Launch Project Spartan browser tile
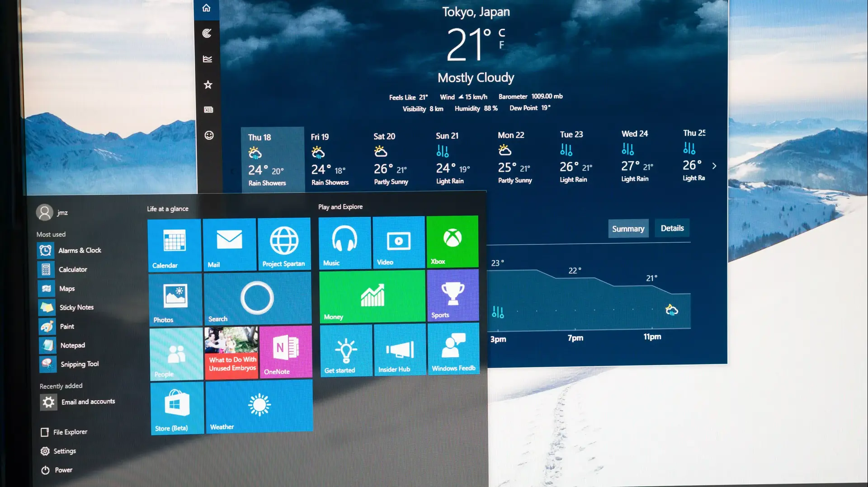The image size is (868, 487). pyautogui.click(x=284, y=244)
